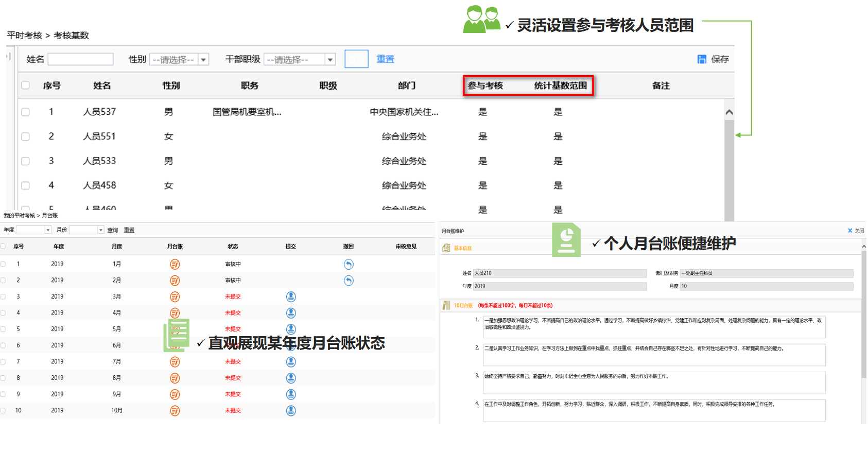This screenshot has width=868, height=453.
Task: Submit the 8月 ledger via 提交 icon
Action: (291, 378)
